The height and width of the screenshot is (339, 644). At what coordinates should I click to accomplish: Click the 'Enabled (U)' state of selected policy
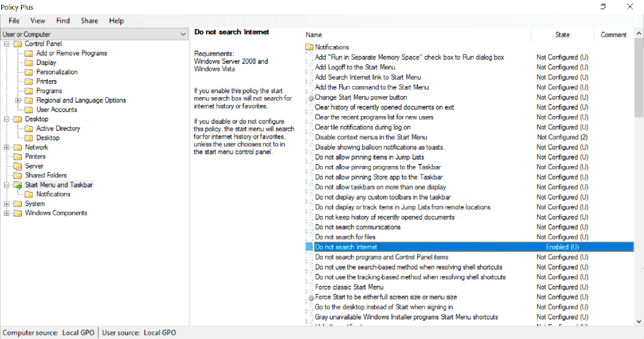tap(562, 247)
